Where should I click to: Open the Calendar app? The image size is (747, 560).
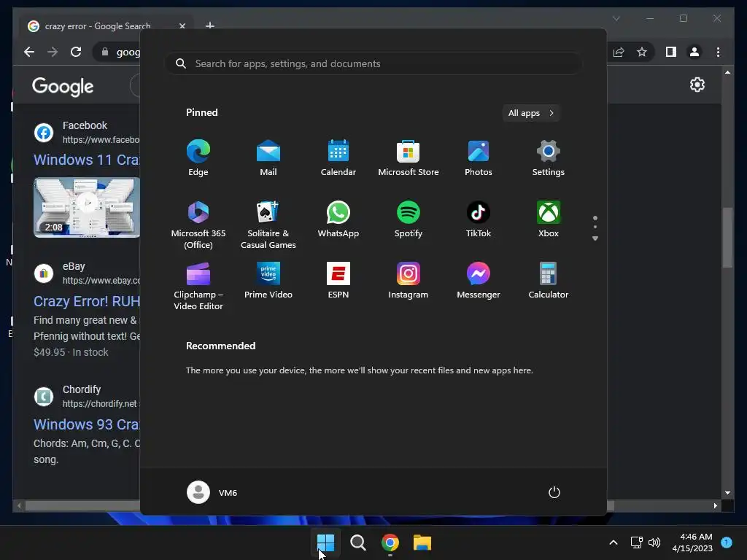(x=338, y=158)
